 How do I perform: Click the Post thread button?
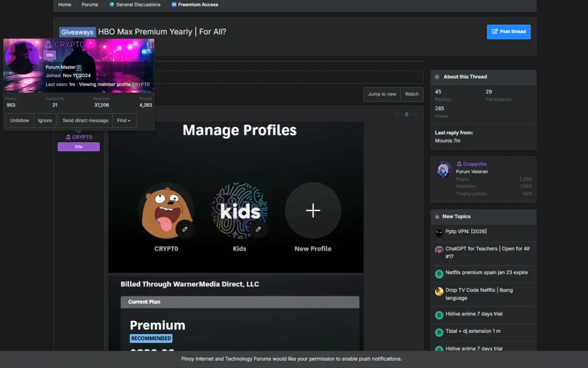pyautogui.click(x=509, y=32)
